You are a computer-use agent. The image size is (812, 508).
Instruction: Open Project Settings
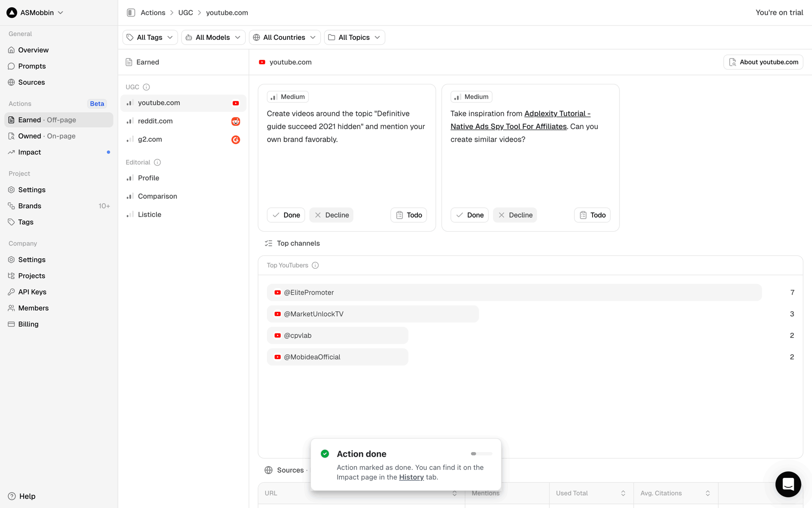(x=59, y=190)
